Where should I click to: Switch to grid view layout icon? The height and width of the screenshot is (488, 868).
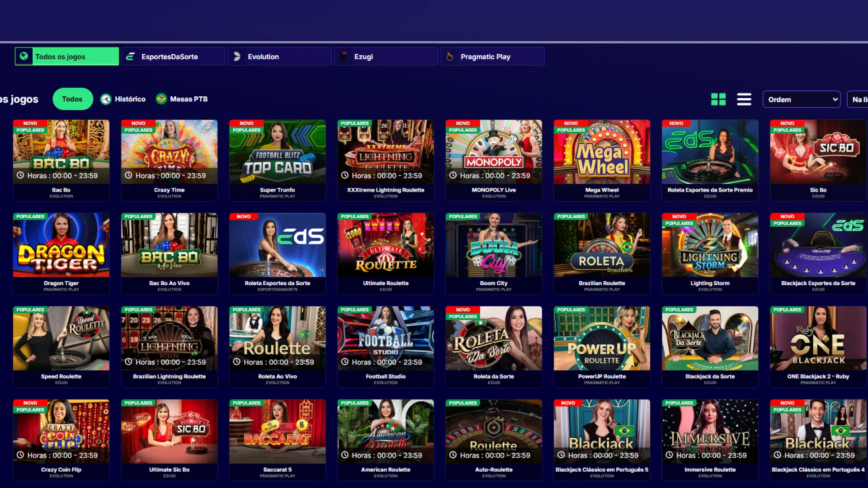[x=718, y=99]
